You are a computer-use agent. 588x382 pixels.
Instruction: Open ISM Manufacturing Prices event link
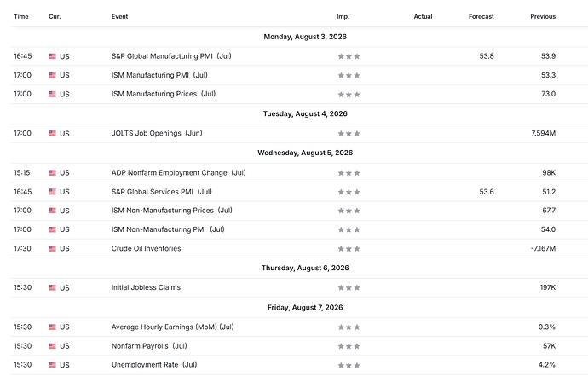[x=164, y=94]
